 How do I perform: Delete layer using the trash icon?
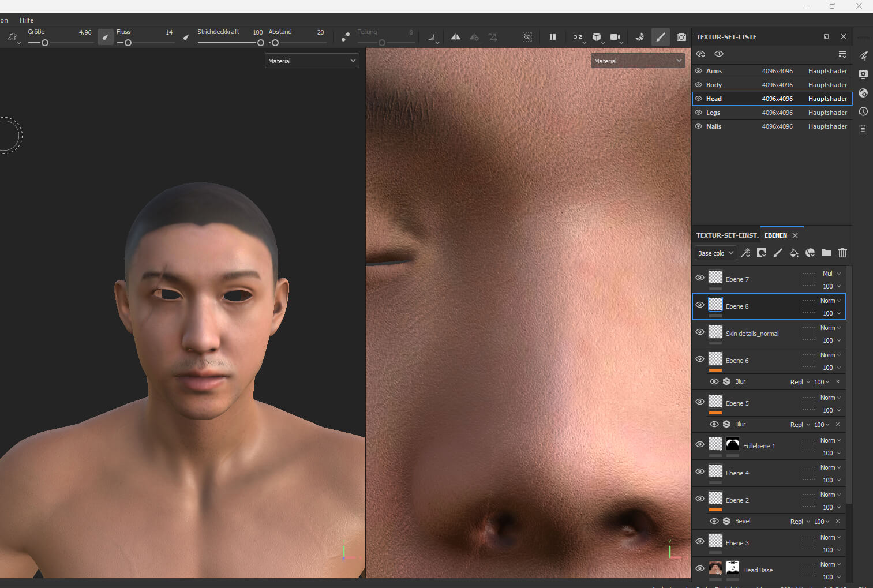[x=842, y=253]
